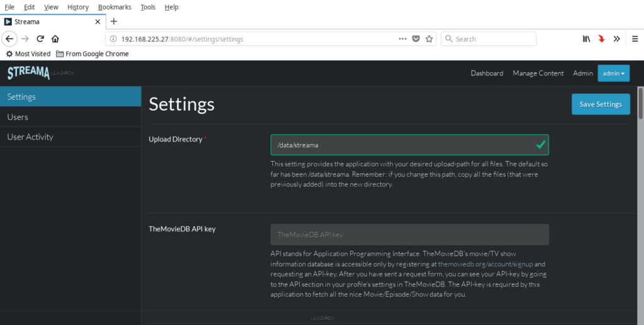
Task: Open the Library sidebar icon
Action: pyautogui.click(x=587, y=39)
